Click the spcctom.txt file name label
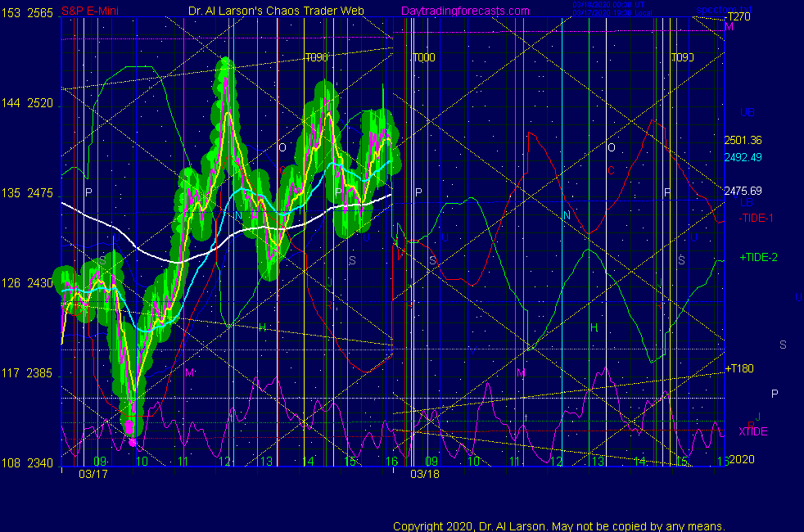The image size is (804, 532). (x=724, y=10)
